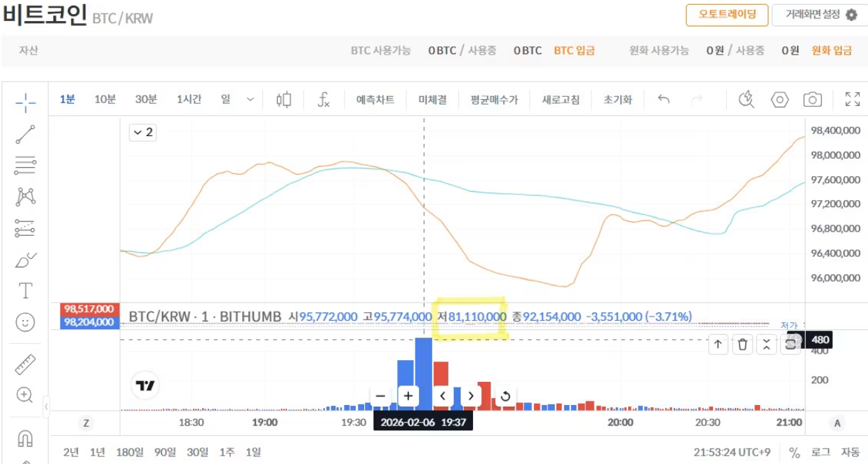Switch to the 10분 interval
Viewport: 868px width, 464px height.
click(105, 100)
